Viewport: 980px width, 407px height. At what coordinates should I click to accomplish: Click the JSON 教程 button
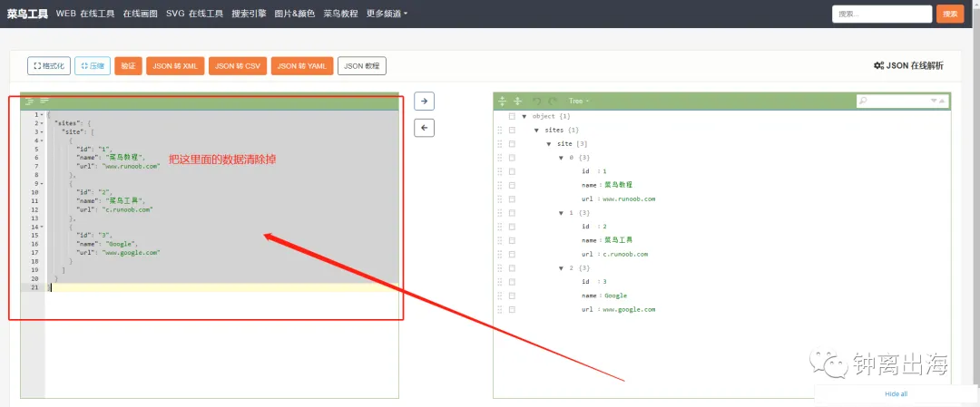pyautogui.click(x=362, y=65)
